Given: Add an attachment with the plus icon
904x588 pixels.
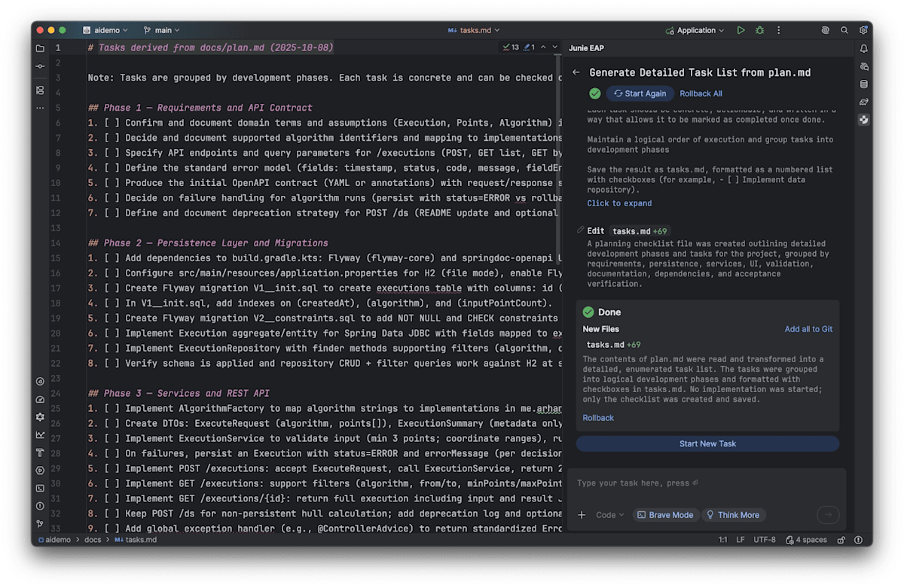Looking at the screenshot, I should (x=582, y=515).
